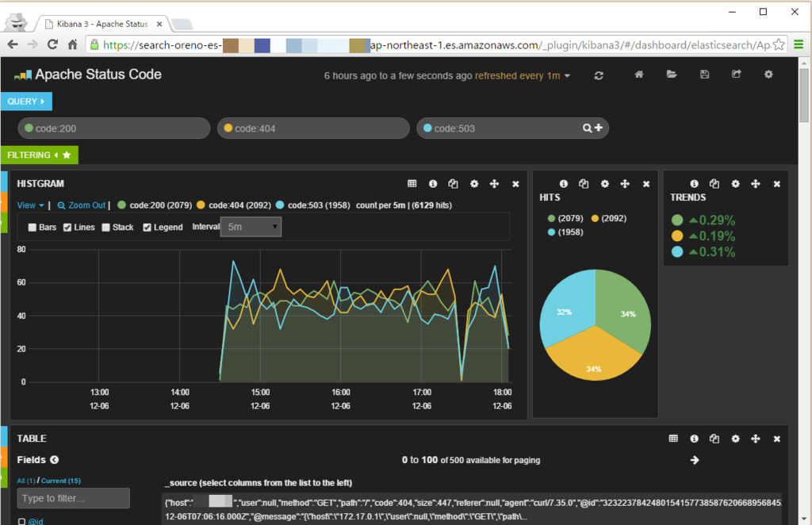Image resolution: width=812 pixels, height=525 pixels.
Task: Show the Hits panel info icon
Action: [x=564, y=184]
